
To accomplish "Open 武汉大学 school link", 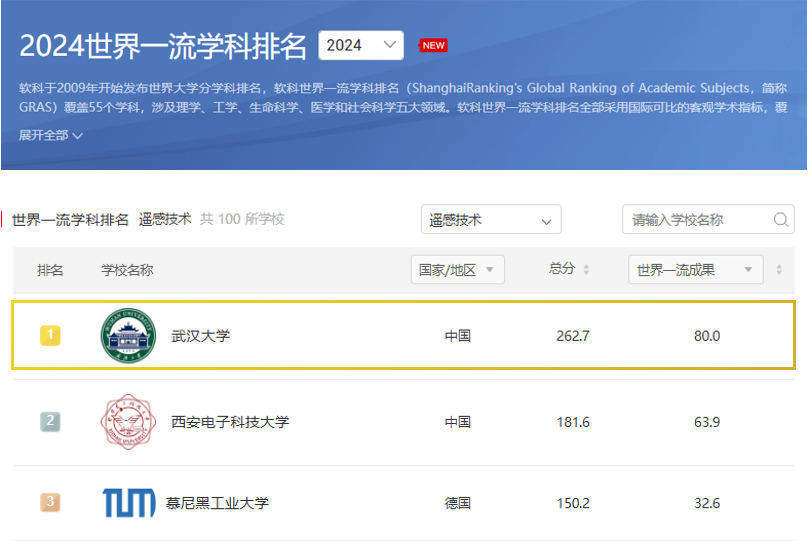I will click(200, 336).
